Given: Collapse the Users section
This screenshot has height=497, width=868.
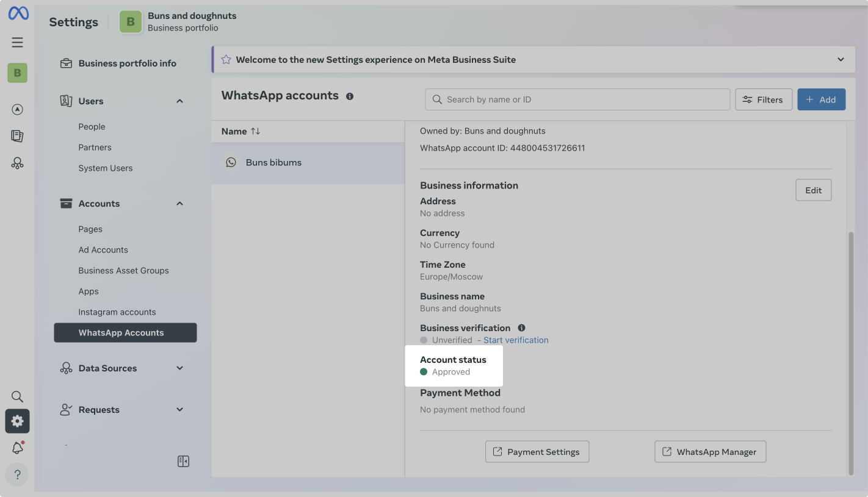Looking at the screenshot, I should (x=179, y=101).
